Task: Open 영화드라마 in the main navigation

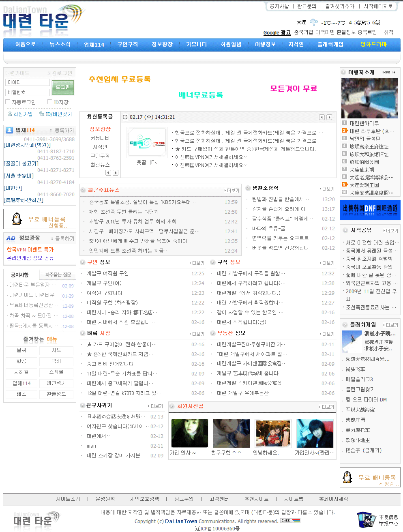Action: tap(373, 44)
